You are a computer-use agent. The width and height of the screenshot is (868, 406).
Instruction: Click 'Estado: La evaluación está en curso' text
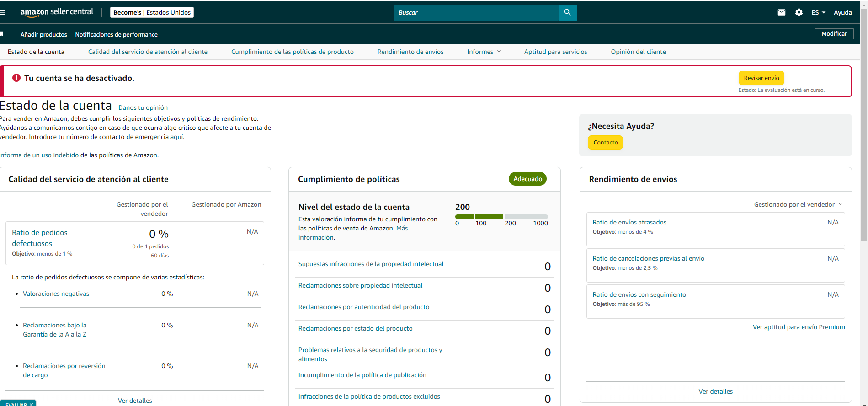click(781, 90)
